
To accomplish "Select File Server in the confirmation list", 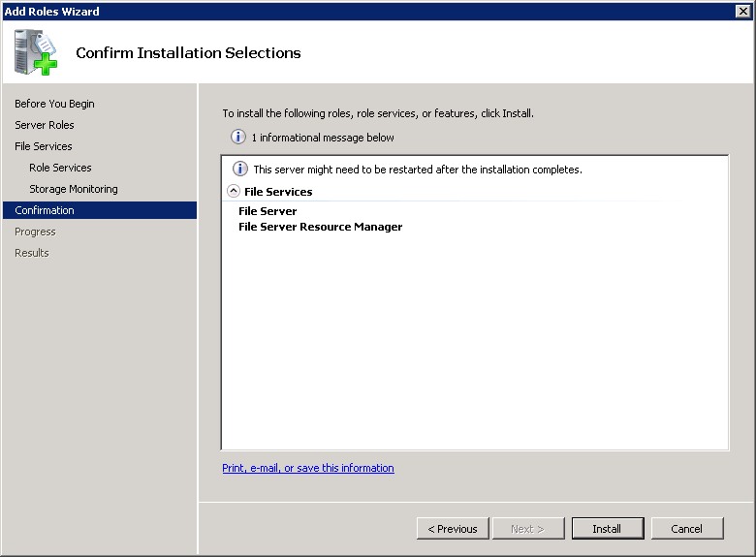I will [268, 211].
